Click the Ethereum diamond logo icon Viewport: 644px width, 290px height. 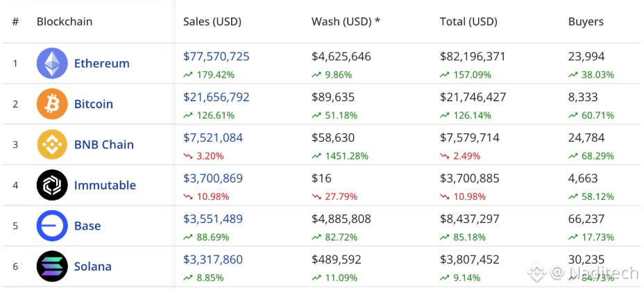pyautogui.click(x=52, y=63)
